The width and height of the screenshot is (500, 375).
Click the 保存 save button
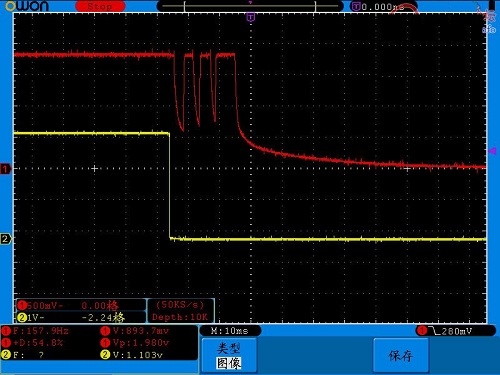click(401, 355)
